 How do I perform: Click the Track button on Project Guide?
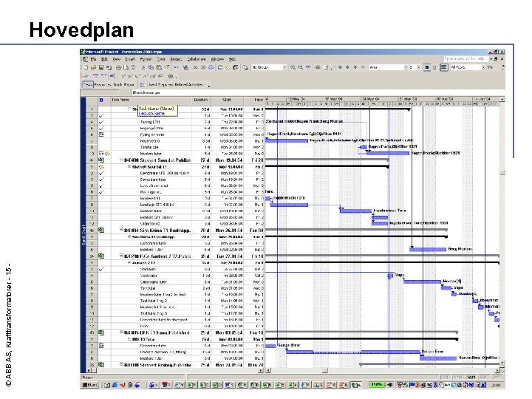117,85
